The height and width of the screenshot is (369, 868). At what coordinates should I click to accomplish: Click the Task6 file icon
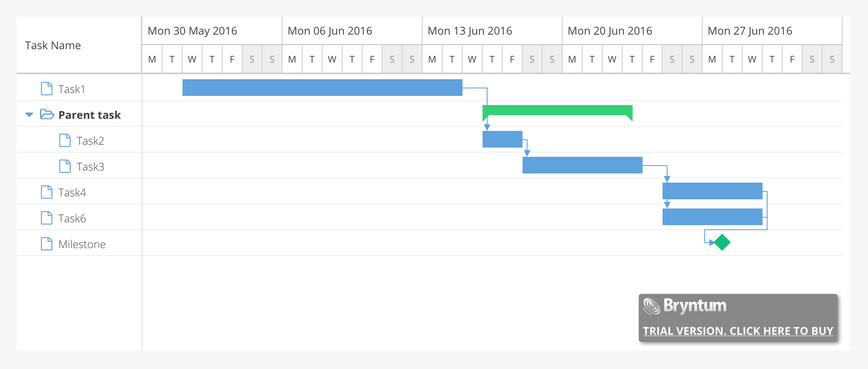pyautogui.click(x=47, y=218)
